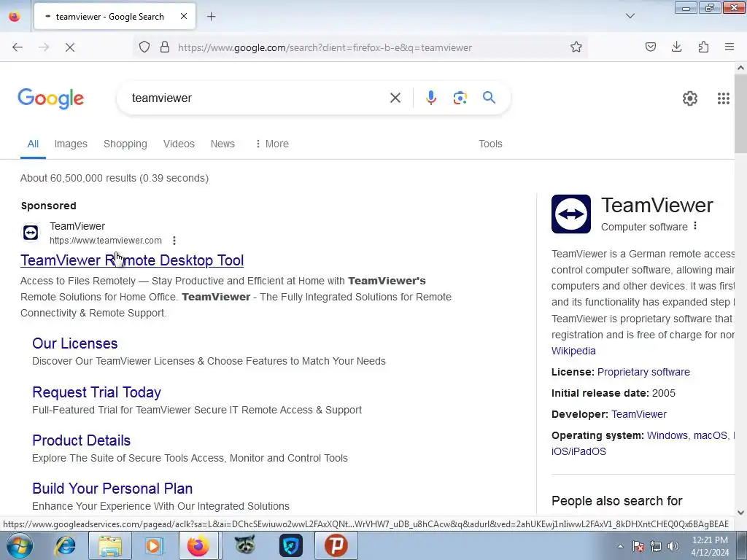Open the volume speaker tray icon

(x=673, y=546)
